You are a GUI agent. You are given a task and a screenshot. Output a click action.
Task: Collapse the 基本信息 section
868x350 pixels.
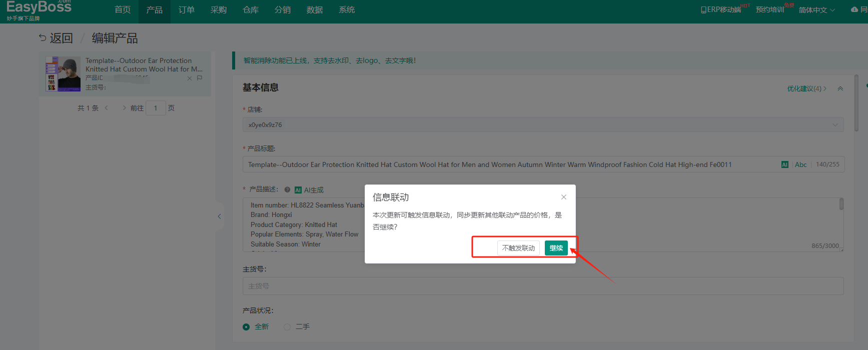(x=840, y=88)
